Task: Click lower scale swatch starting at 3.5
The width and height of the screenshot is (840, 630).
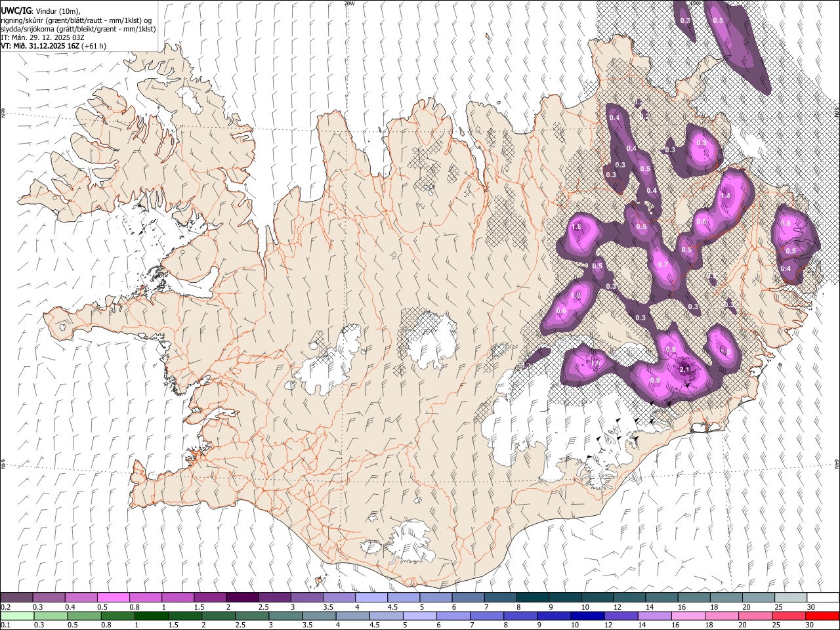Action: tap(319, 616)
